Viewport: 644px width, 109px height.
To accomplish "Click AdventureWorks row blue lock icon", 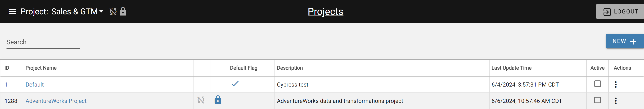I will 218,100.
